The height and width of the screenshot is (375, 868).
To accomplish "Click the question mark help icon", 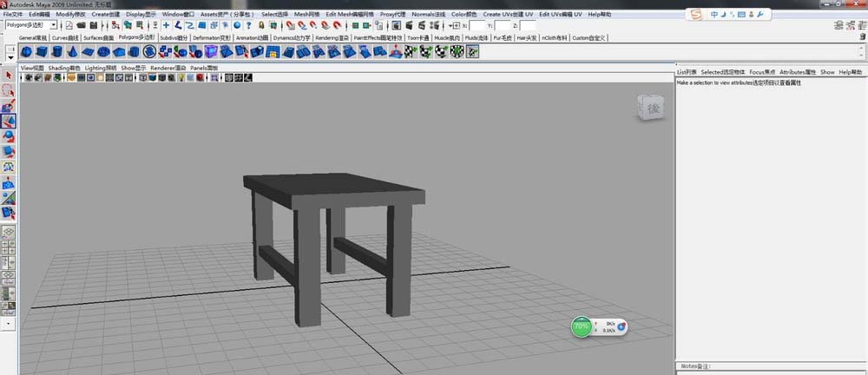I will (x=248, y=25).
